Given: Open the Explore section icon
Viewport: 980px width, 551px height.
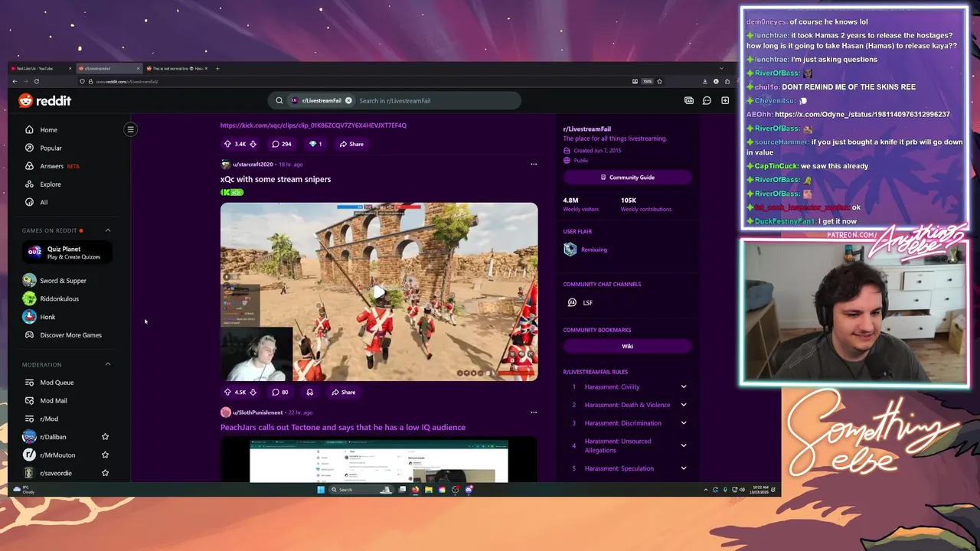Looking at the screenshot, I should [x=29, y=184].
